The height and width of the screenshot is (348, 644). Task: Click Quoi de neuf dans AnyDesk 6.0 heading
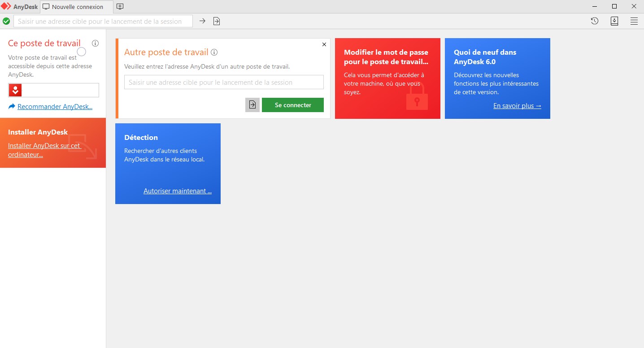tap(485, 57)
